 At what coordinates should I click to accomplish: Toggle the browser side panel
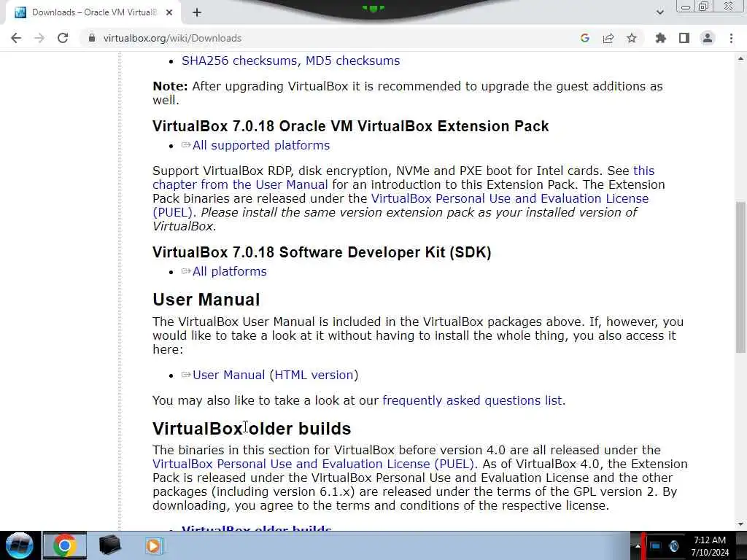coord(684,38)
